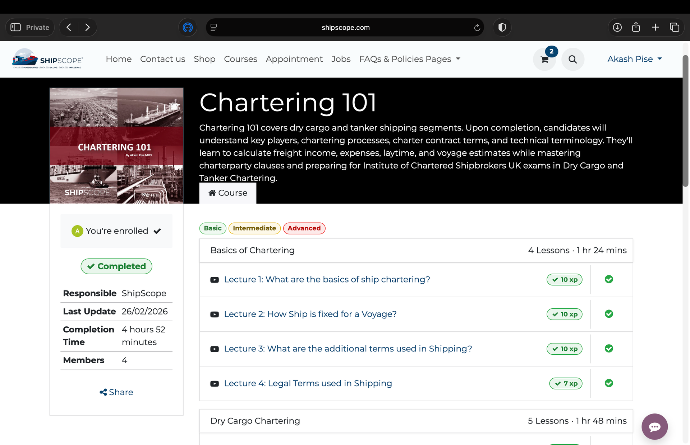This screenshot has width=690, height=445.
Task: Click the browser reload icon
Action: pos(474,27)
